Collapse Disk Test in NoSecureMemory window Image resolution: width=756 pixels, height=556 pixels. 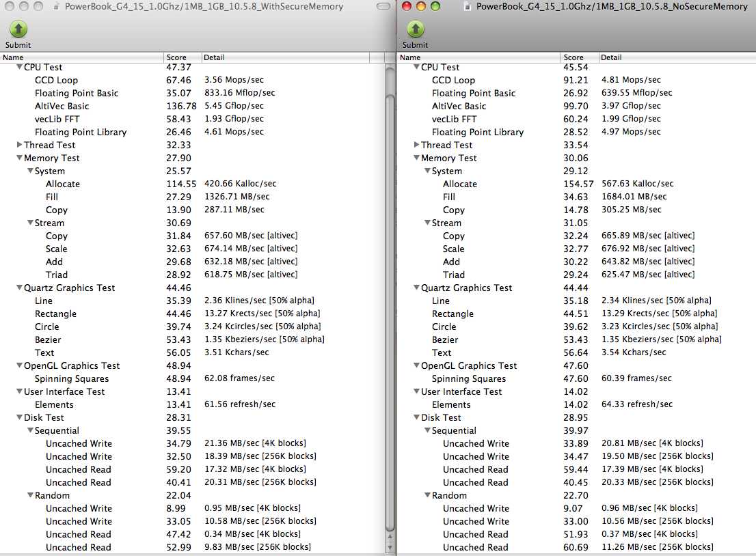tap(416, 417)
